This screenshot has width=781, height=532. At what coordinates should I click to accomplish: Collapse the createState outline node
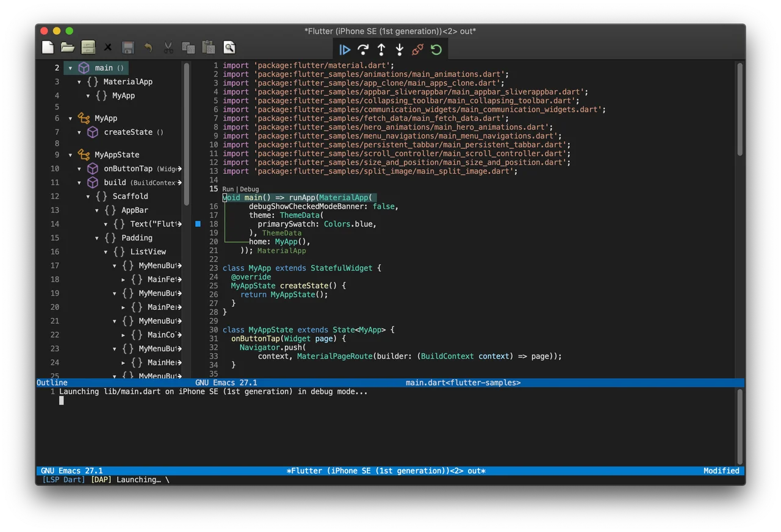point(79,132)
